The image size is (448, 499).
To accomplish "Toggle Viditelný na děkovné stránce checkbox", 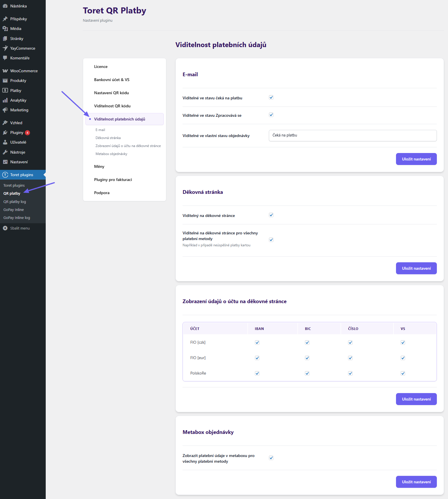I will click(271, 215).
